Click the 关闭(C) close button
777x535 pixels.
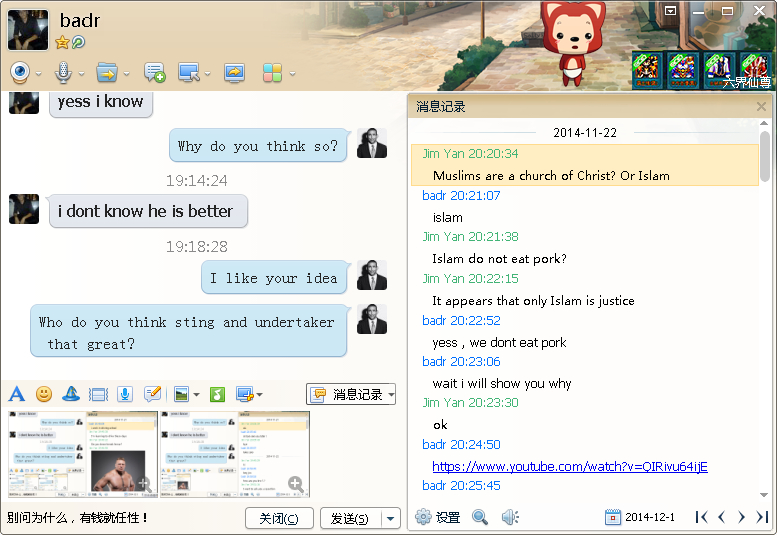[279, 519]
